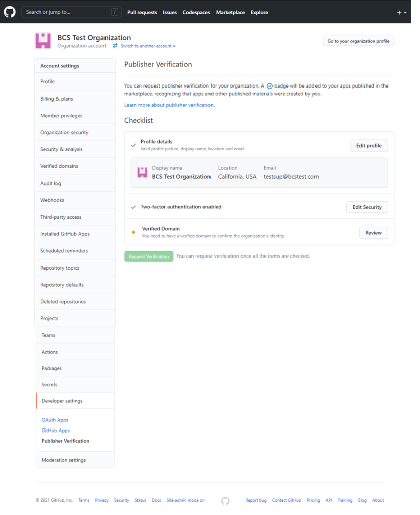Click Go to your organization profile button
This screenshot has width=420, height=515.
click(x=358, y=41)
